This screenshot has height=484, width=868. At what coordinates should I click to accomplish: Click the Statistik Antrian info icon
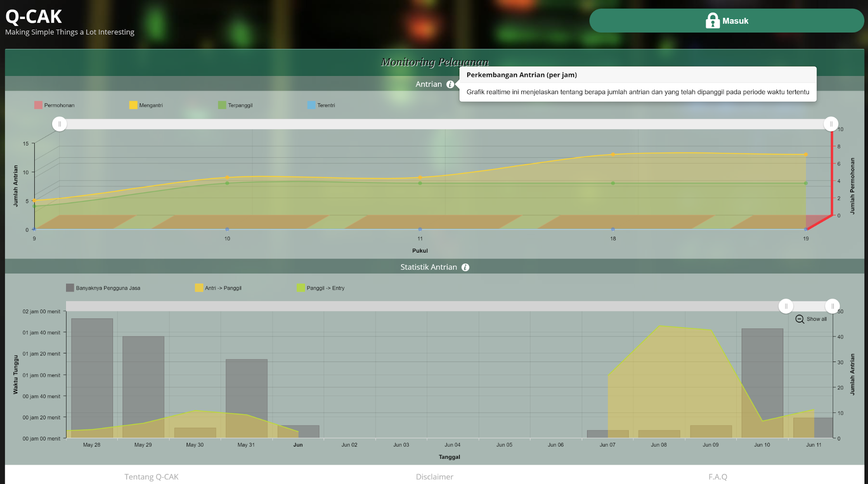pyautogui.click(x=465, y=267)
